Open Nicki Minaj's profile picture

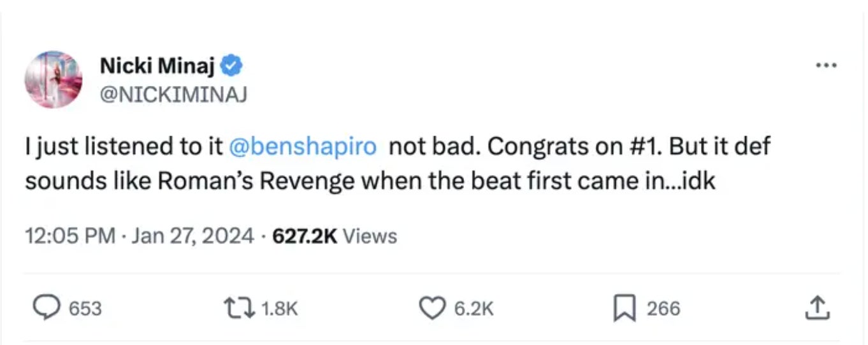point(53,80)
